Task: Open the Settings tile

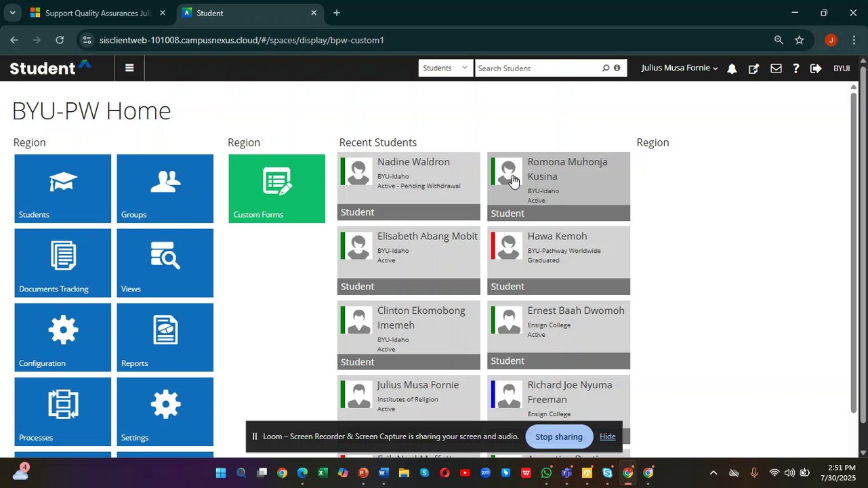Action: click(x=165, y=411)
